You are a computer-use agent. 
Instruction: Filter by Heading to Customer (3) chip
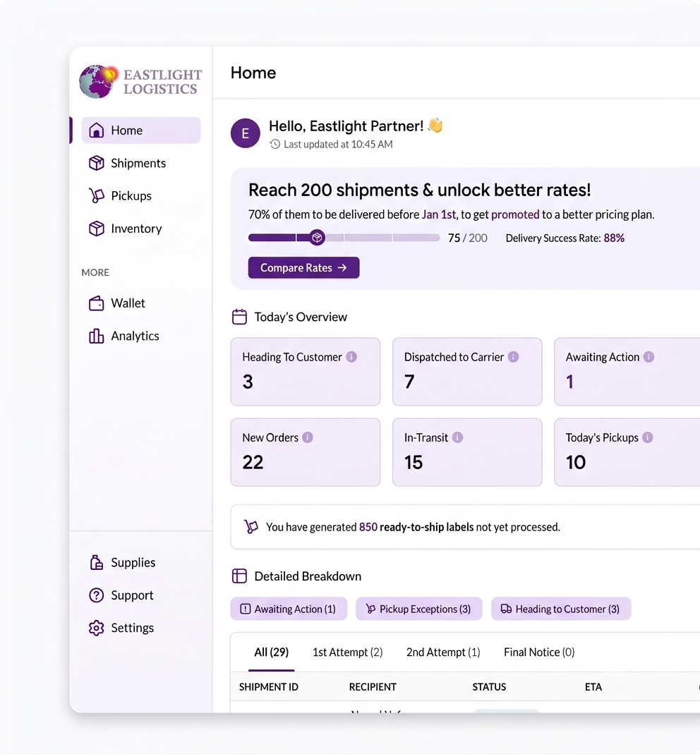[x=561, y=609]
